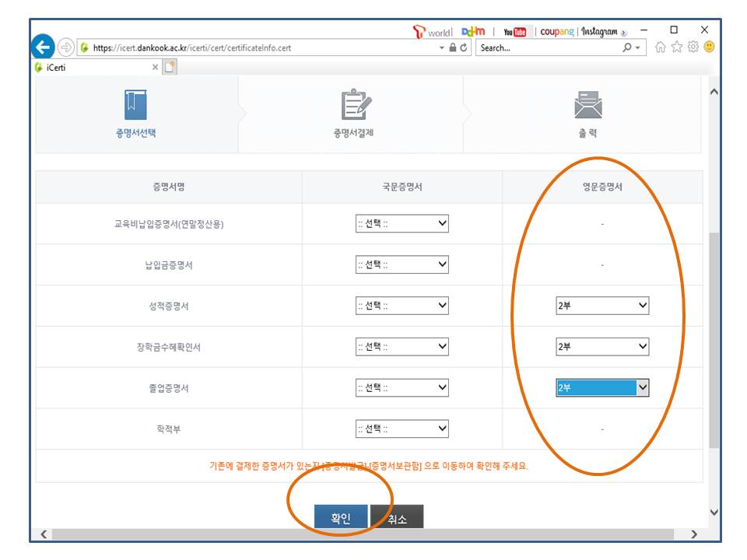Viewport: 747px width, 560px height.
Task: Open the Coupang shortcut in toolbar
Action: point(556,32)
